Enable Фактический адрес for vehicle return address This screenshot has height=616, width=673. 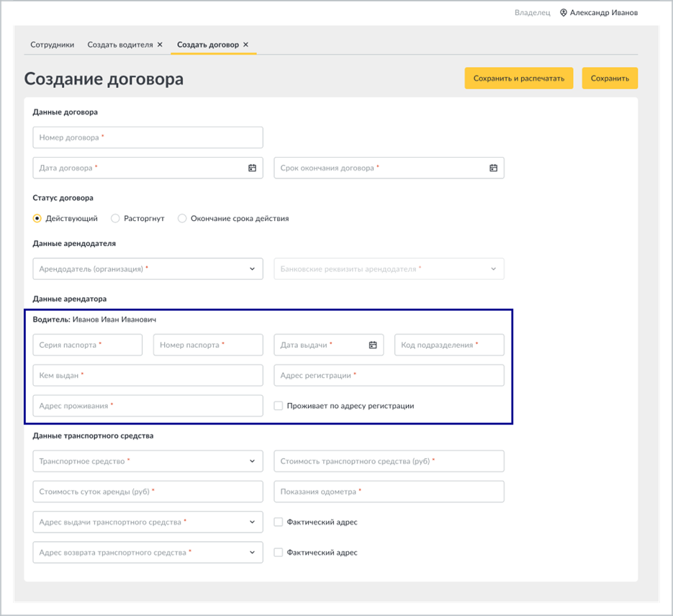(x=278, y=553)
